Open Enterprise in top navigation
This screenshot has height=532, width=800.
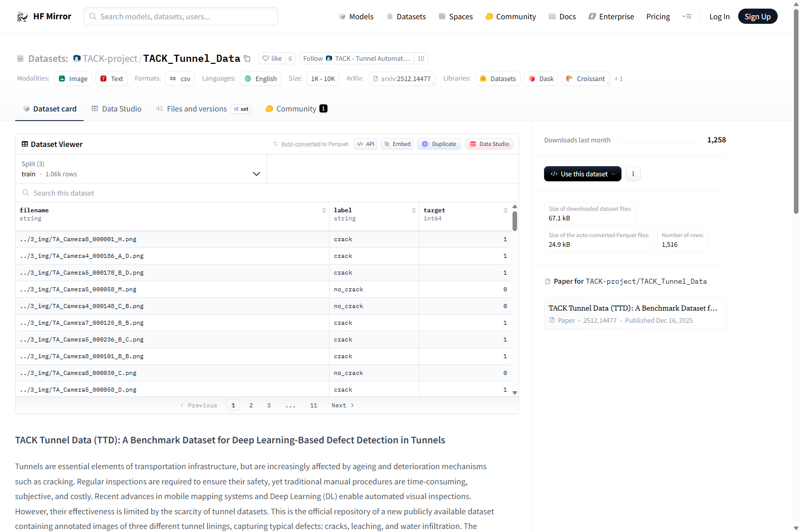click(611, 16)
